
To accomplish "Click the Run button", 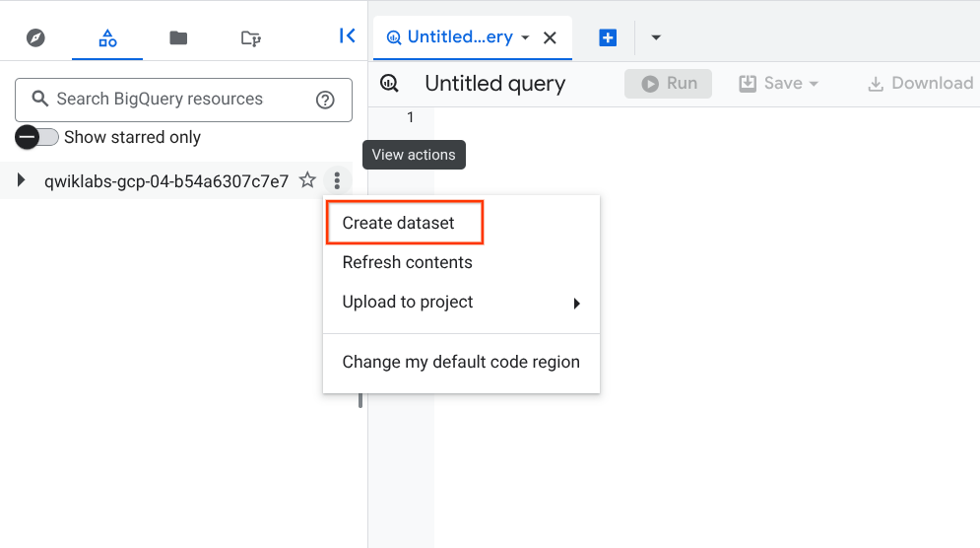I will (x=668, y=83).
